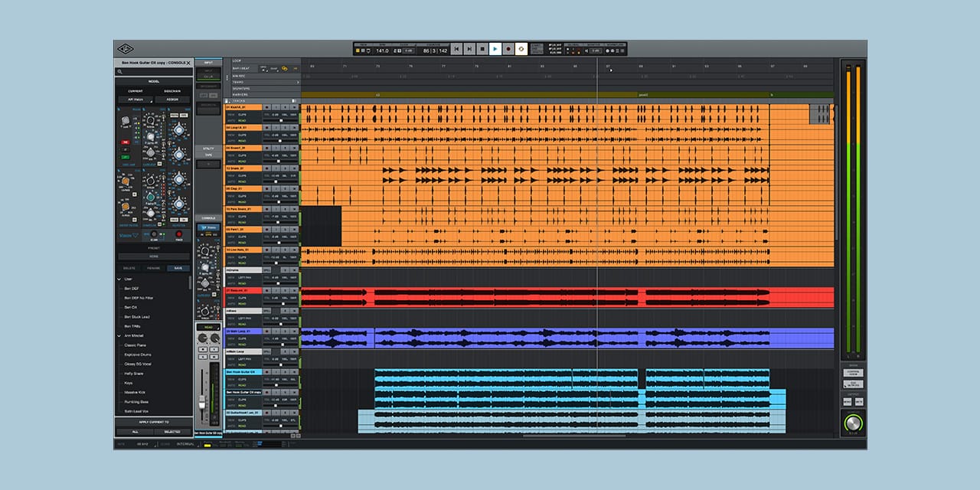Open the READ automation dropdown on channel strip
Image resolution: width=980 pixels, height=490 pixels.
pos(208,325)
